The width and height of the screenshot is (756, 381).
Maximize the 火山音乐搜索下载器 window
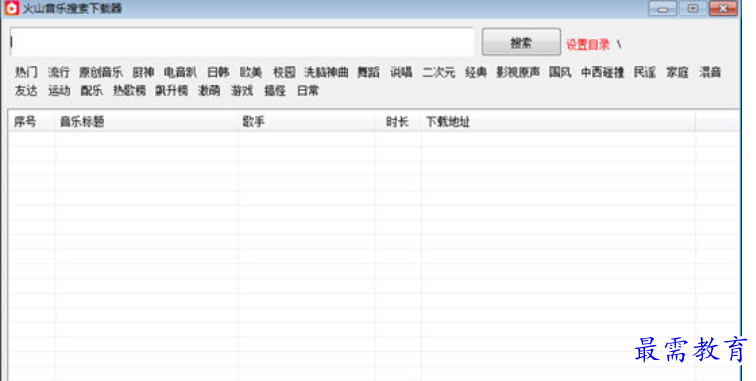[x=693, y=9]
